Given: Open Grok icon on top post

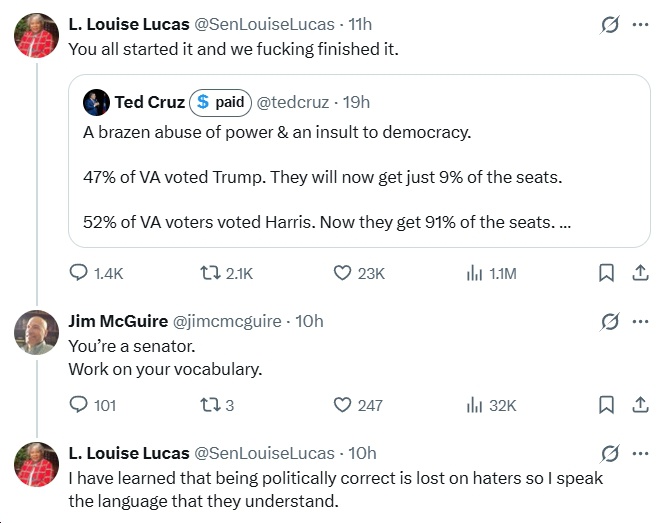Looking at the screenshot, I should (607, 25).
